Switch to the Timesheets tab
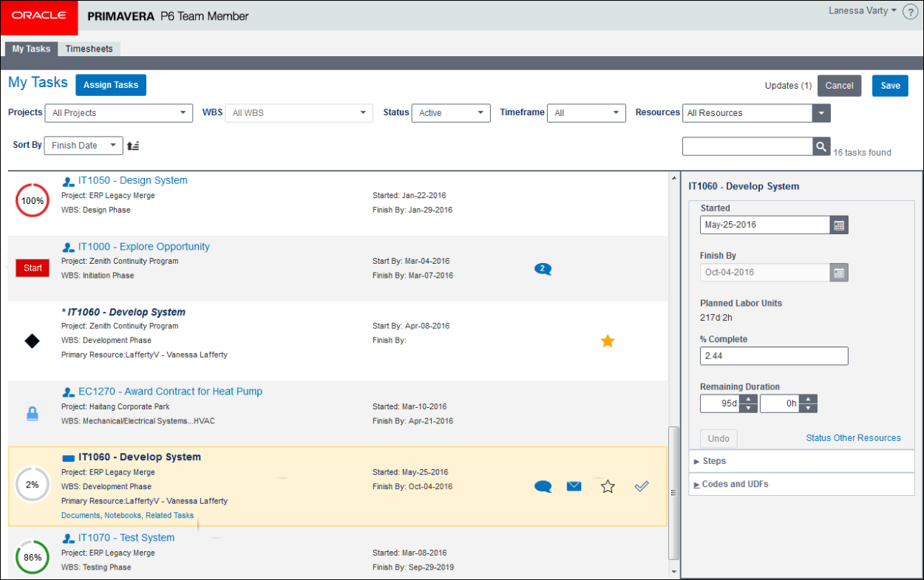The width and height of the screenshot is (924, 580). [89, 49]
